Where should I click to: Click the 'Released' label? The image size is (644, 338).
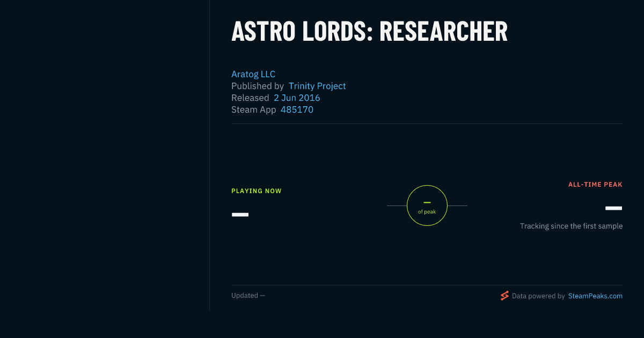click(250, 98)
